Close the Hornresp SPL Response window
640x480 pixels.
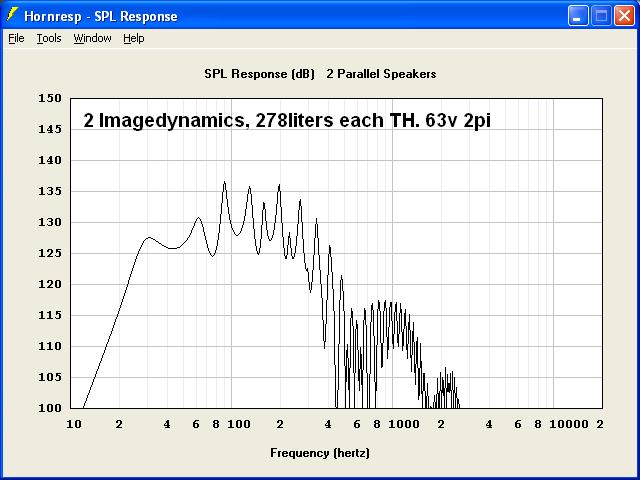pyautogui.click(x=624, y=16)
